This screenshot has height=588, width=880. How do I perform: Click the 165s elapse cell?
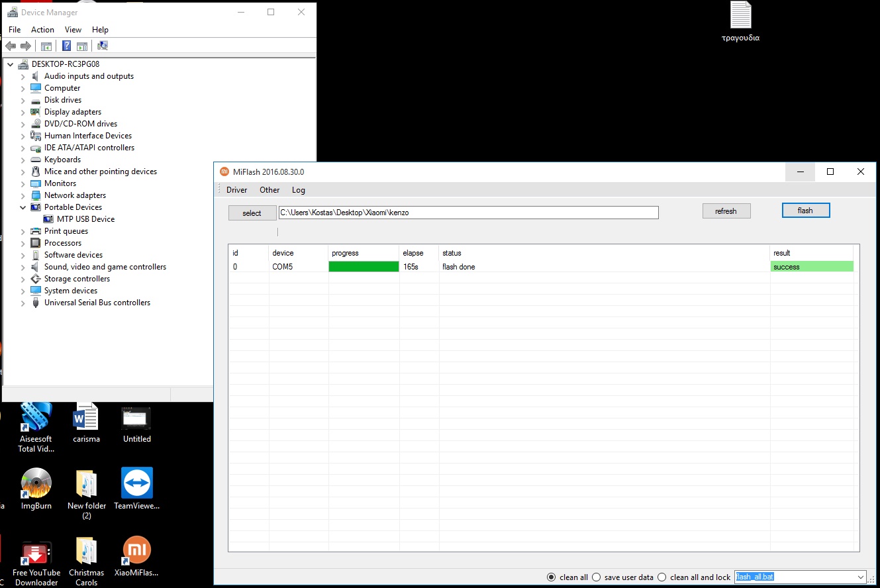pyautogui.click(x=419, y=267)
